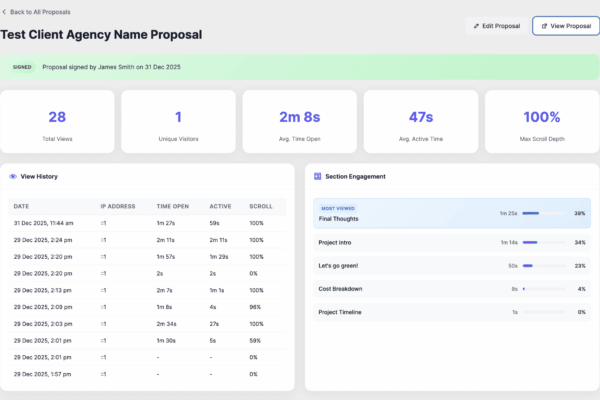Click the external icon in View Proposal

click(543, 25)
